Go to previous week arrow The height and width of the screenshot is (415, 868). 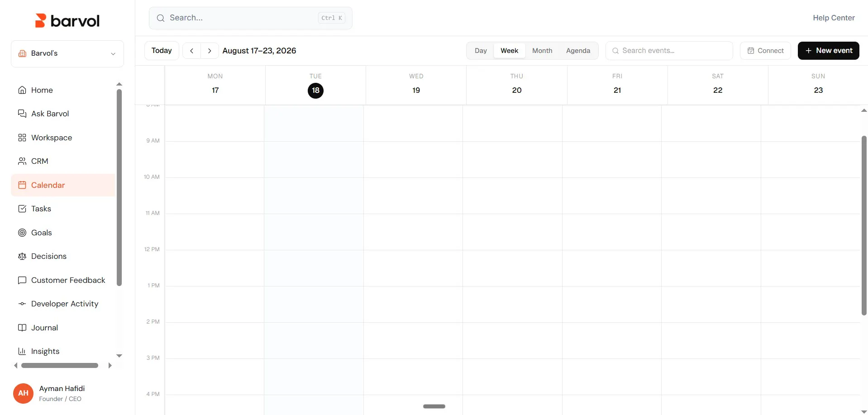tap(192, 51)
